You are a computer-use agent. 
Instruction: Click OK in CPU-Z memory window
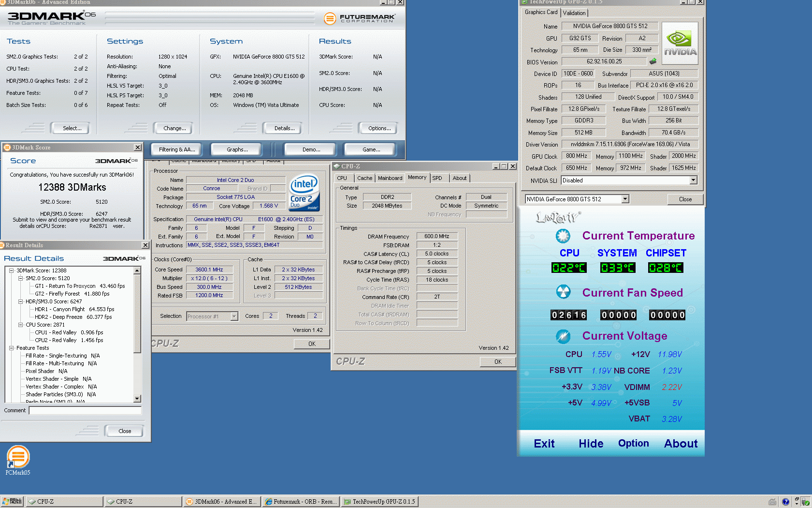point(498,362)
